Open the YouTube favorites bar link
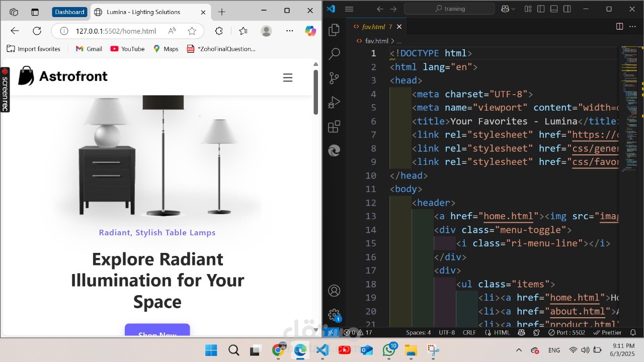Viewport: 644px width, 362px height. tap(127, 49)
